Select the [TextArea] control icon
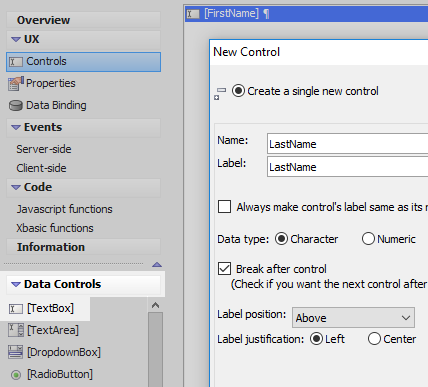The height and width of the screenshot is (387, 428). 16,330
